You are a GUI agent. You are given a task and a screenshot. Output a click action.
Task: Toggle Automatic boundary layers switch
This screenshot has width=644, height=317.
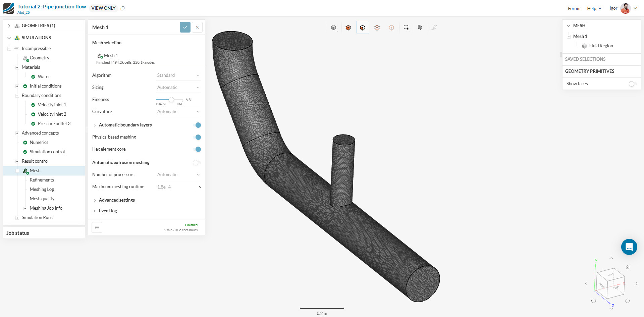tap(197, 125)
